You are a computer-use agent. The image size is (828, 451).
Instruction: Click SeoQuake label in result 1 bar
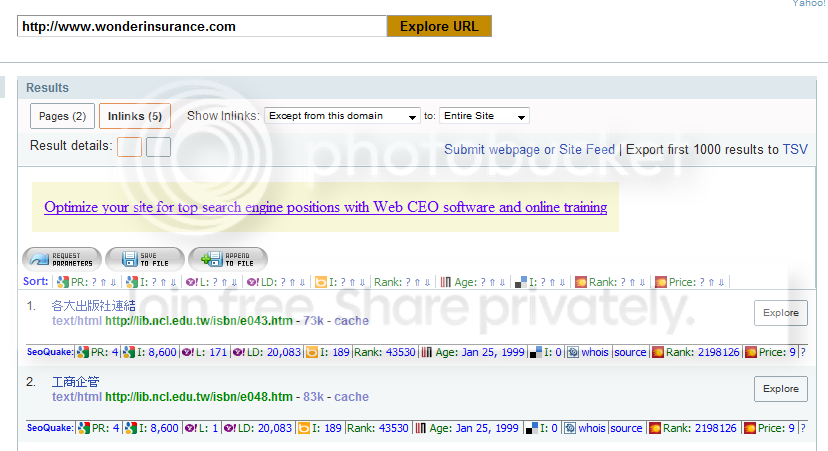[50, 352]
